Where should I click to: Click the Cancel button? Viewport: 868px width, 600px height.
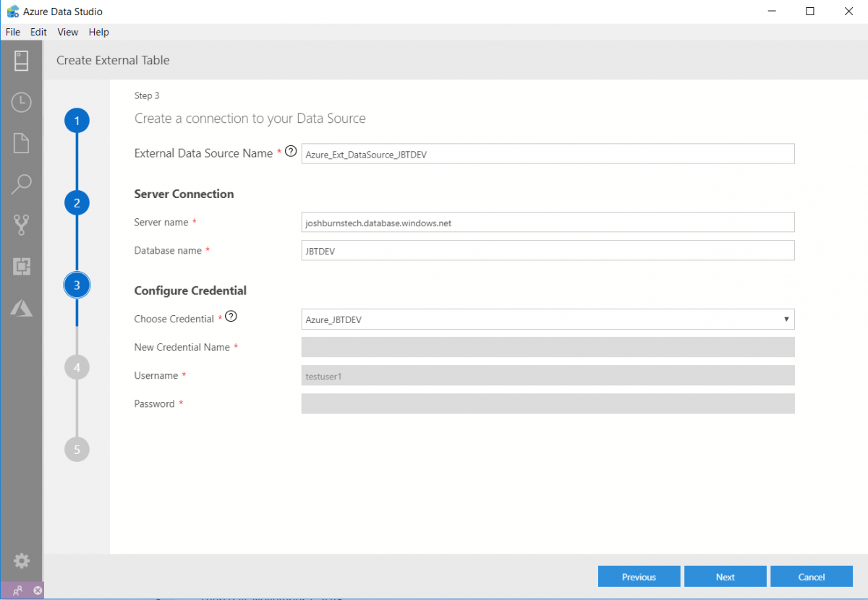pos(812,577)
